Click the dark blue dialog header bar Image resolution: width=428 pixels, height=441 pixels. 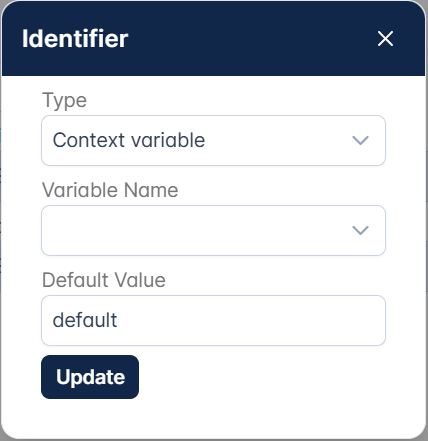(x=213, y=38)
